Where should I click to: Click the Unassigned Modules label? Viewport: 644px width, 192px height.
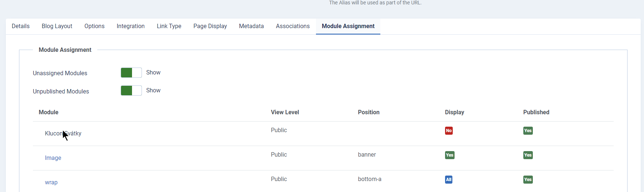click(x=60, y=73)
